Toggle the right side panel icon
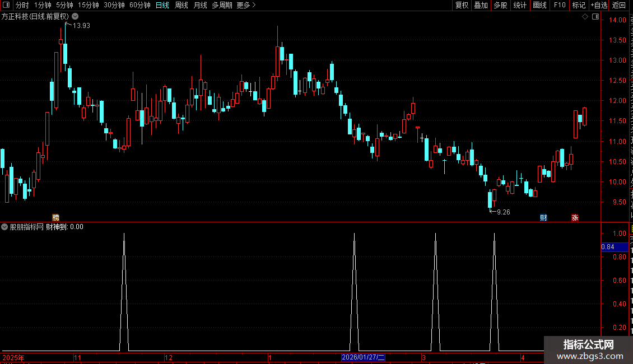This screenshot has width=633, height=364. point(595,17)
